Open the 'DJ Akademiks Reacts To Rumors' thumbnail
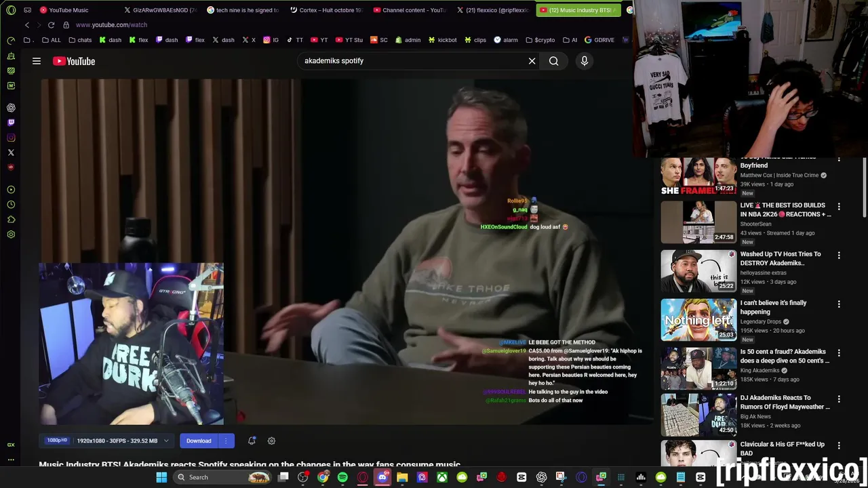This screenshot has width=868, height=488. pyautogui.click(x=698, y=414)
